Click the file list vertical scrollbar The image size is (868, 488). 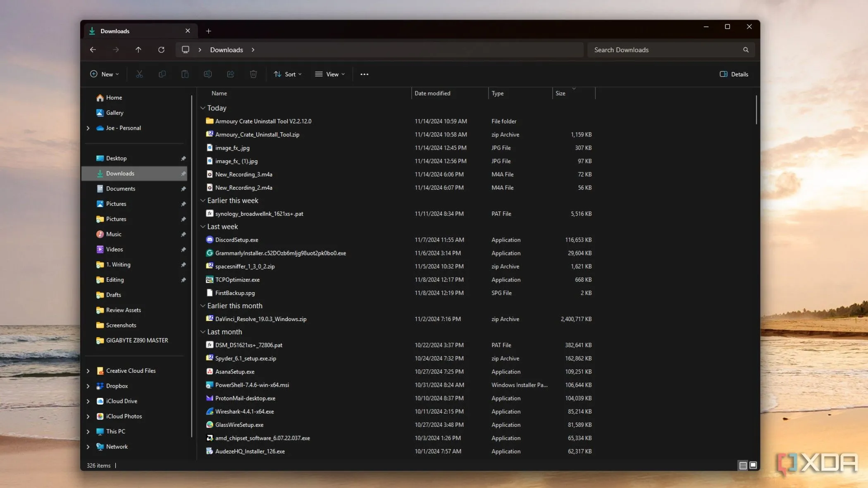point(756,110)
